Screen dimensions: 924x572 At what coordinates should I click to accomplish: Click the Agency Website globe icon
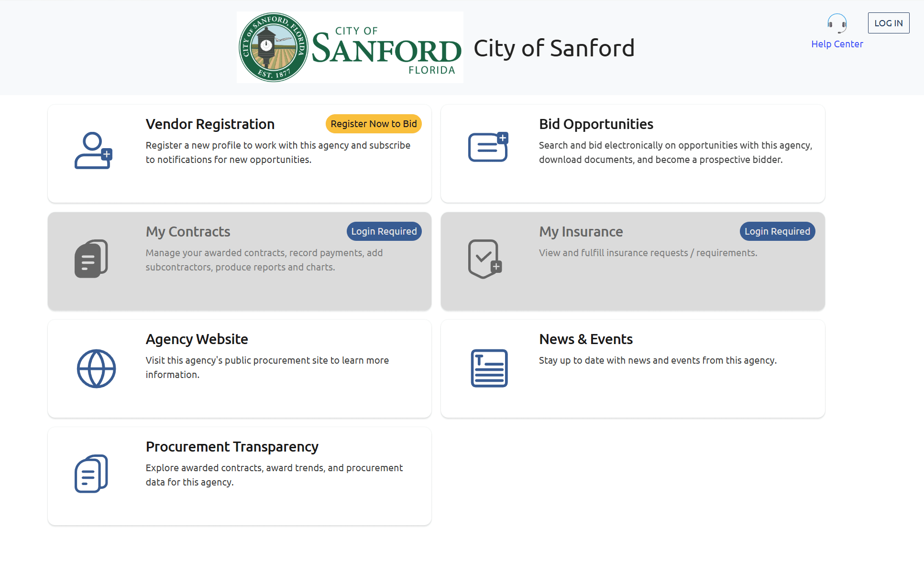coord(96,368)
